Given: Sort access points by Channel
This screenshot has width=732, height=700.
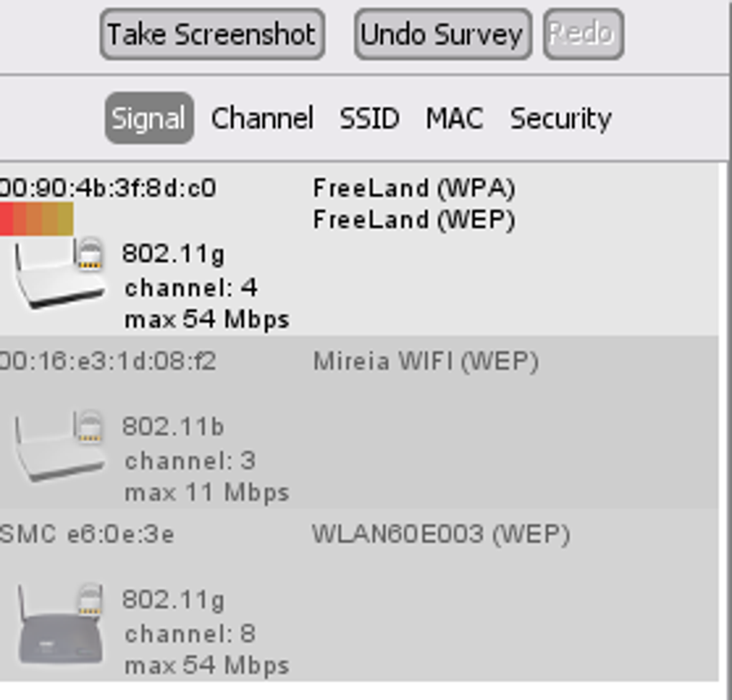Looking at the screenshot, I should (x=263, y=118).
